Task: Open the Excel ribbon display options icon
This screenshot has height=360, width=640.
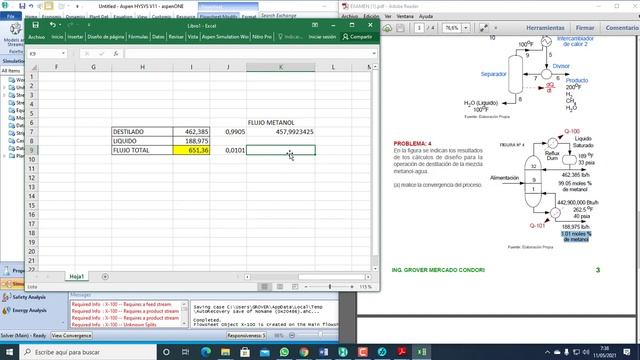Action: pyautogui.click(x=315, y=25)
